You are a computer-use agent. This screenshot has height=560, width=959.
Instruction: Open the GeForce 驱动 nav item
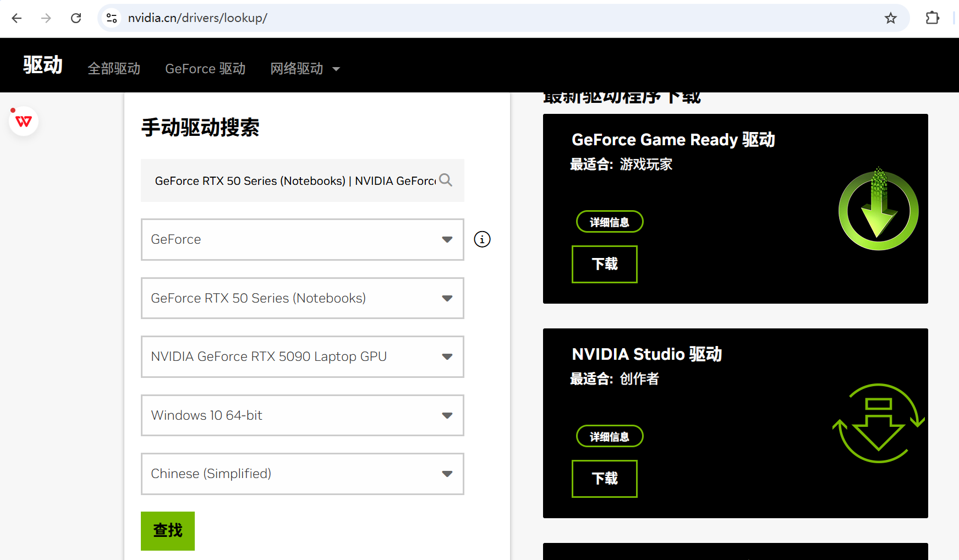click(205, 68)
